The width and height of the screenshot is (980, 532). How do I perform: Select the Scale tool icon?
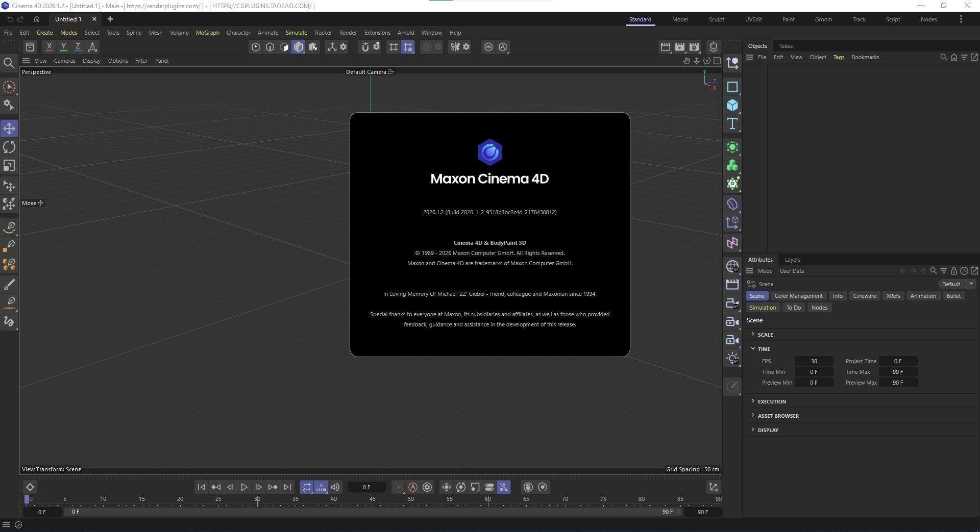point(9,166)
